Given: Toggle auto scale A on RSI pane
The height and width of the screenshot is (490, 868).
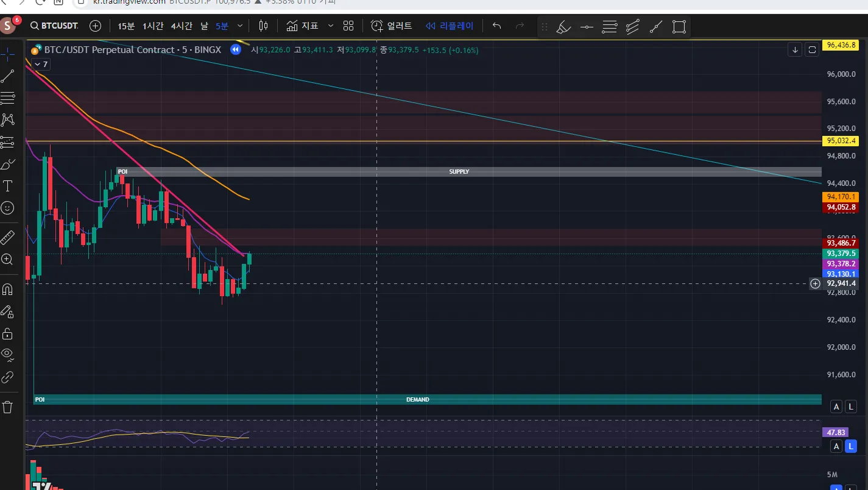Looking at the screenshot, I should point(836,447).
